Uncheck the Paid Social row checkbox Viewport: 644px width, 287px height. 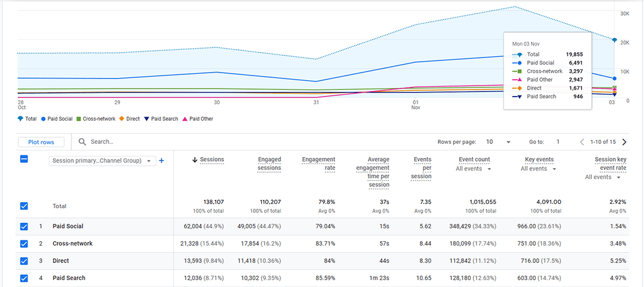[24, 226]
